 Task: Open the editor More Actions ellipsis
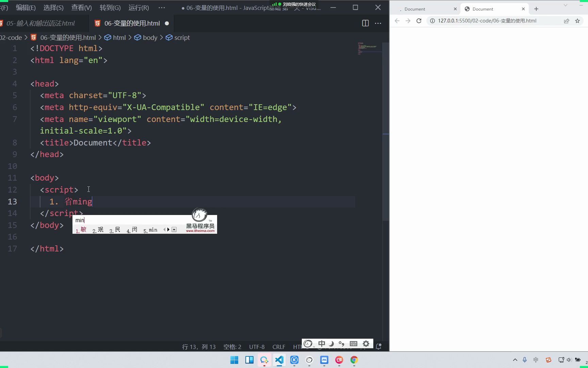tap(378, 23)
